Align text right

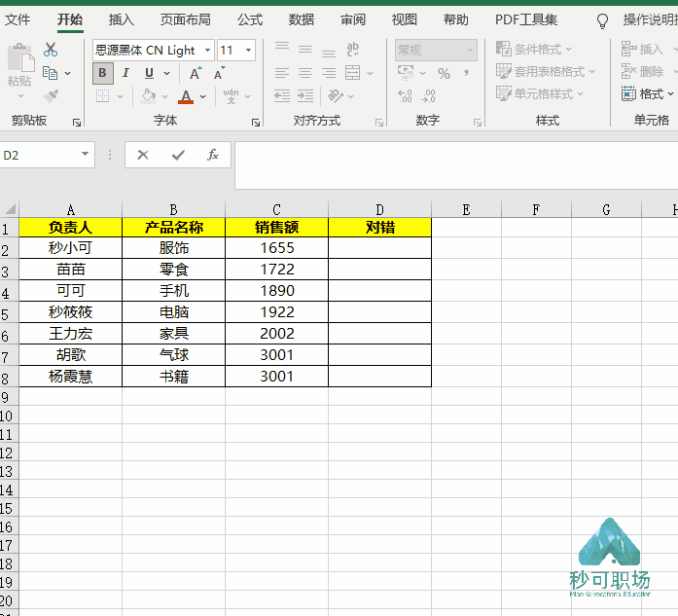coord(329,73)
